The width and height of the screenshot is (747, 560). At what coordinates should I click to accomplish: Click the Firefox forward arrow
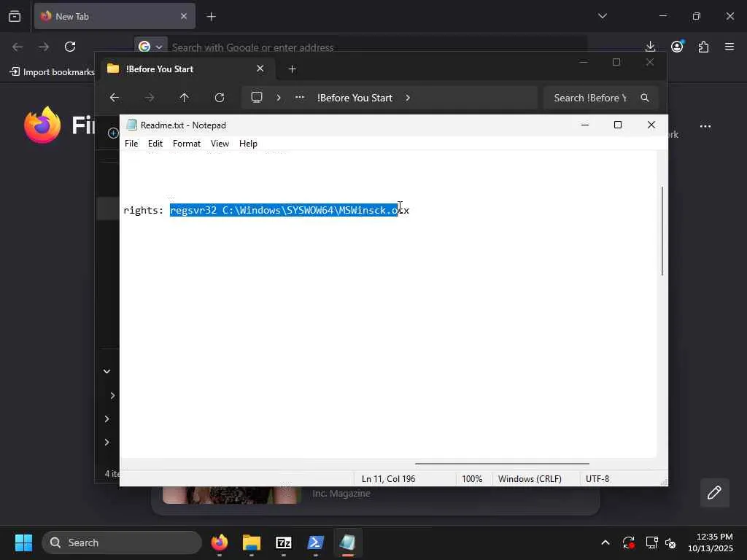(44, 47)
